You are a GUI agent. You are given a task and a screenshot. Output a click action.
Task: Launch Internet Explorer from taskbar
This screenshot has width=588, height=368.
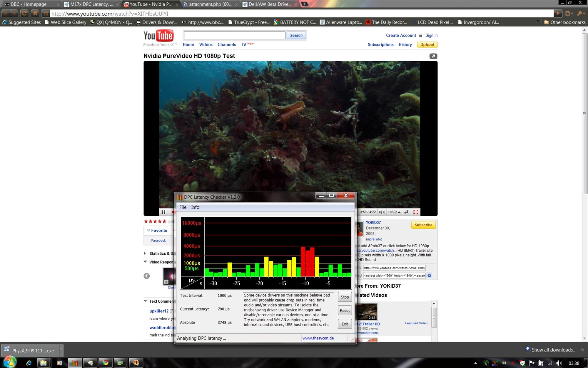[x=29, y=363]
